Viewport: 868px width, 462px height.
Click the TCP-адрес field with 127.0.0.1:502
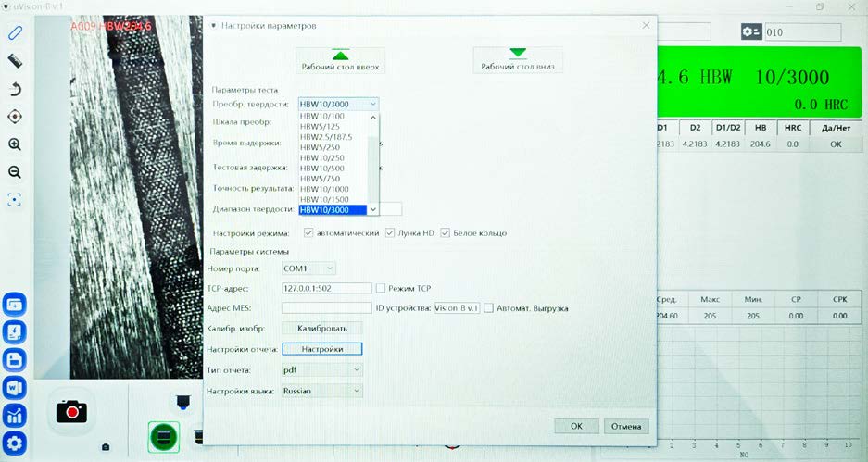327,288
